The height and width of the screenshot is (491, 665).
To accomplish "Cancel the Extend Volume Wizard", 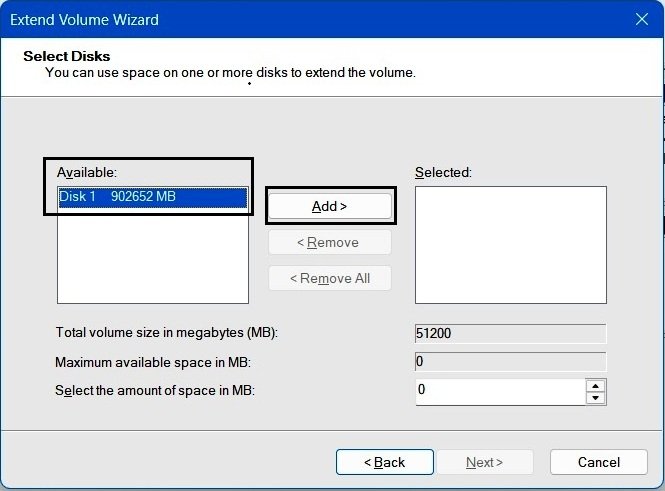I will click(599, 462).
